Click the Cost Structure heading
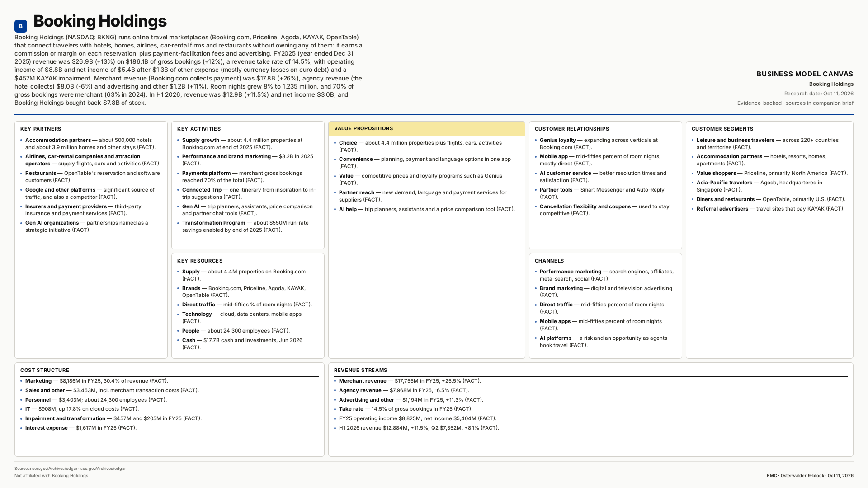The width and height of the screenshot is (868, 488). click(45, 370)
